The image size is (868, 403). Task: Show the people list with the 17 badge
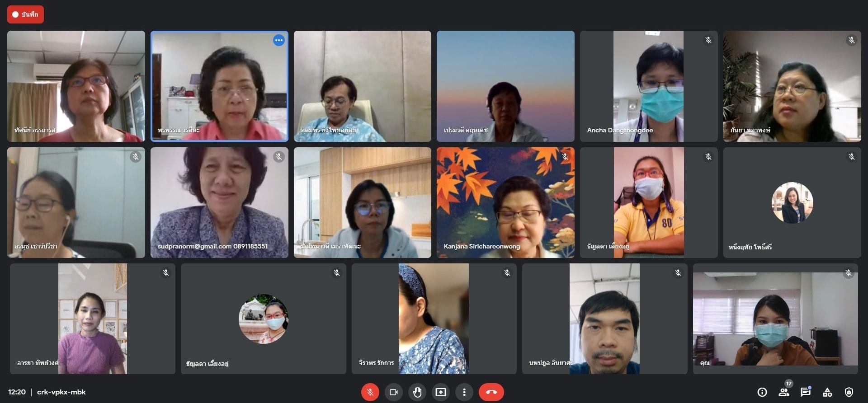click(x=784, y=392)
